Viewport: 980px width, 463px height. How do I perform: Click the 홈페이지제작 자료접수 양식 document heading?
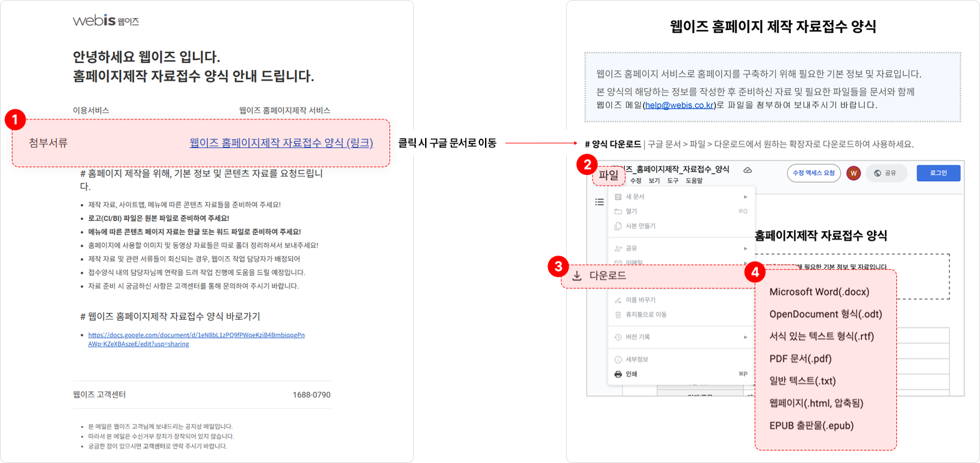click(x=820, y=236)
